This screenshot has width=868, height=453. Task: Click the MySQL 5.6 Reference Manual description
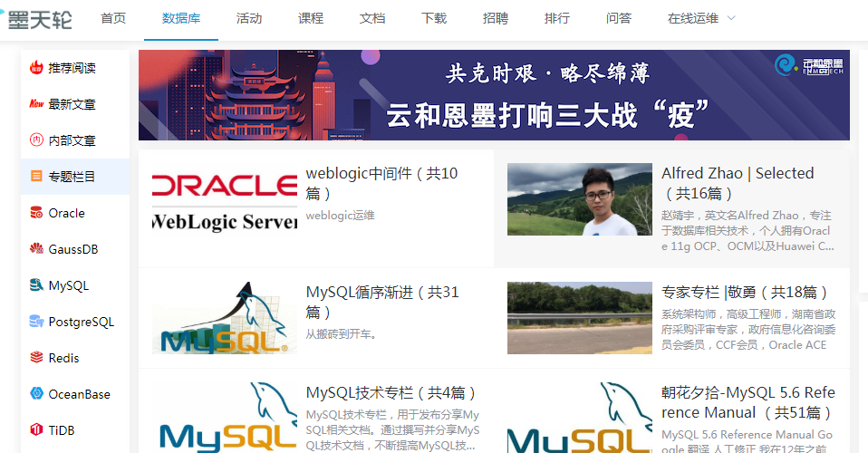coord(747,441)
